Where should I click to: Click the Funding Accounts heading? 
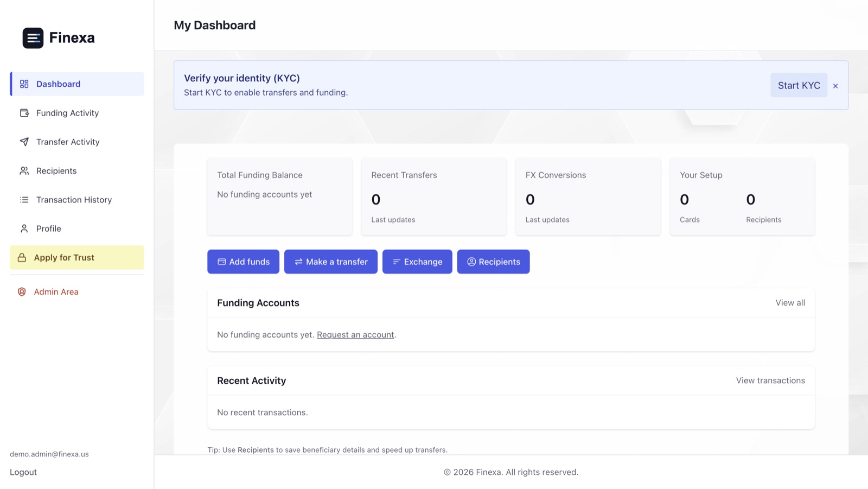coord(258,303)
